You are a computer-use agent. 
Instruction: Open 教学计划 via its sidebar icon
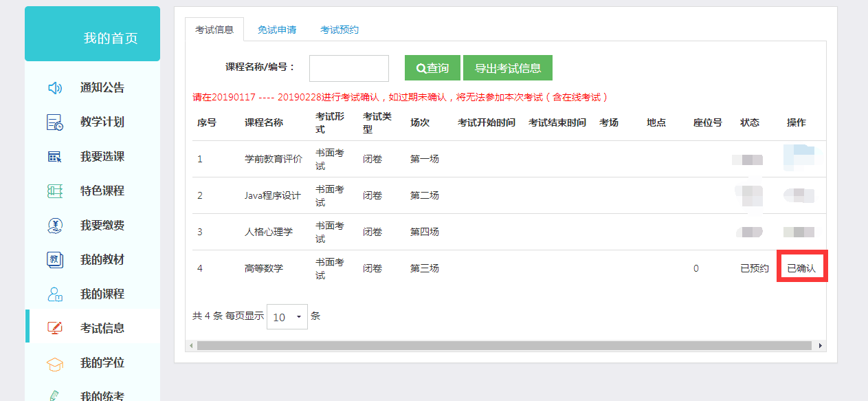[54, 122]
